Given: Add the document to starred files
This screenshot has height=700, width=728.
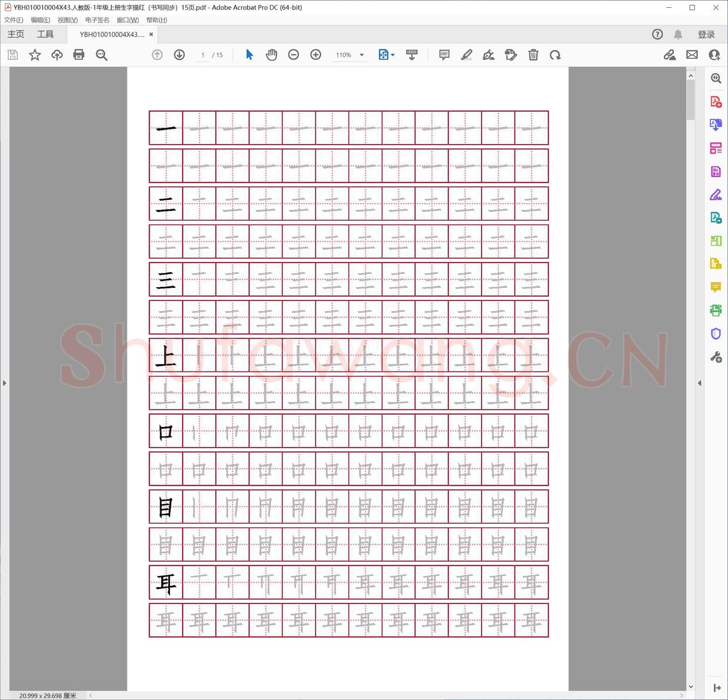Looking at the screenshot, I should click(x=35, y=55).
